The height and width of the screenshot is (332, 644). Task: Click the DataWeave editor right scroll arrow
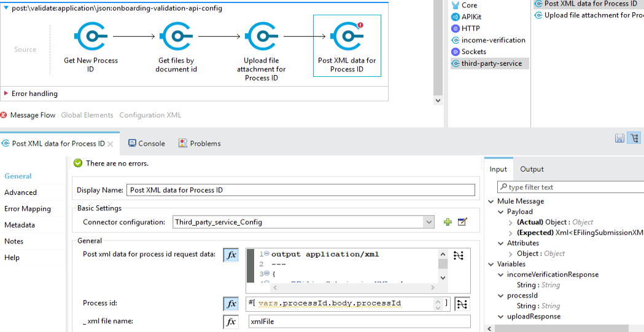432,288
